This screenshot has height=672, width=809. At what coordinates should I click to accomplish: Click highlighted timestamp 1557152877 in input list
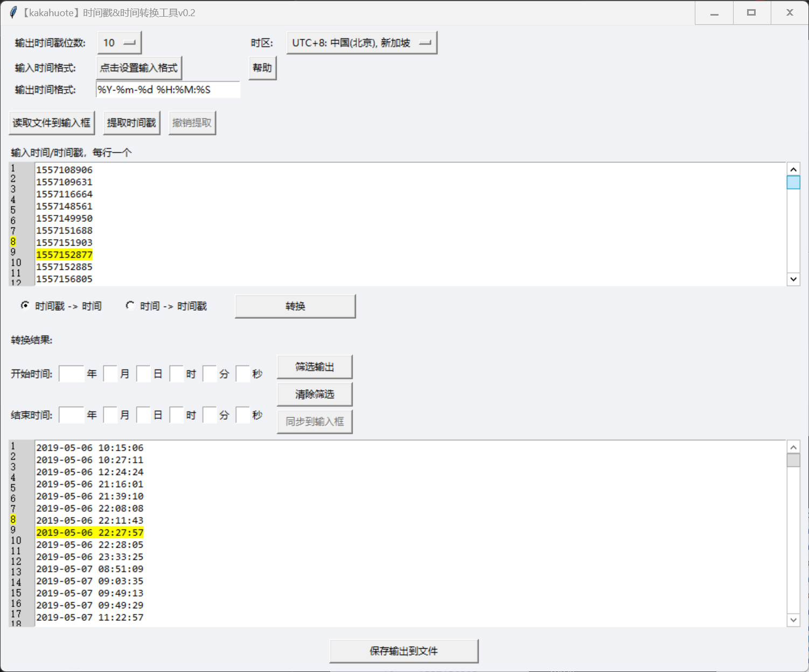click(64, 255)
